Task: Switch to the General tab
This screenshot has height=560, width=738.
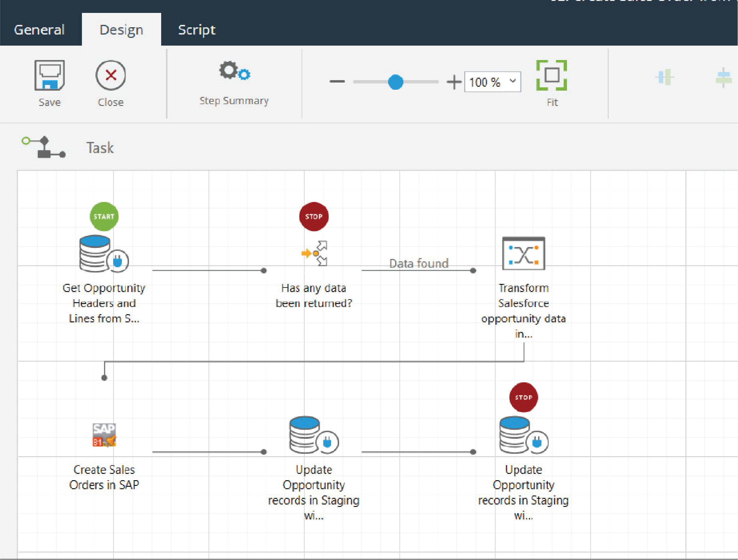Action: coord(39,30)
